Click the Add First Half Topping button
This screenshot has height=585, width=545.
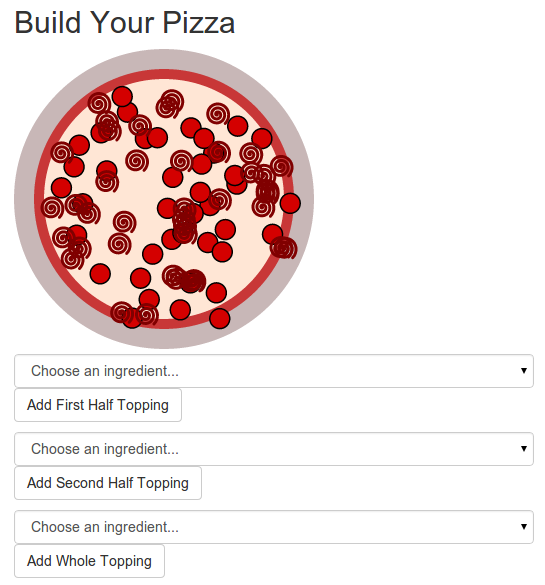(x=98, y=405)
